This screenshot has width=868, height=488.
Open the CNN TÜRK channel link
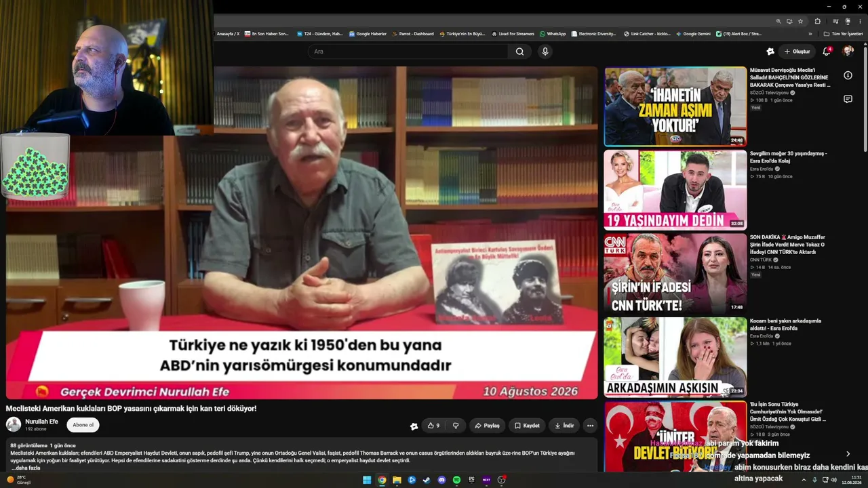coord(761,260)
